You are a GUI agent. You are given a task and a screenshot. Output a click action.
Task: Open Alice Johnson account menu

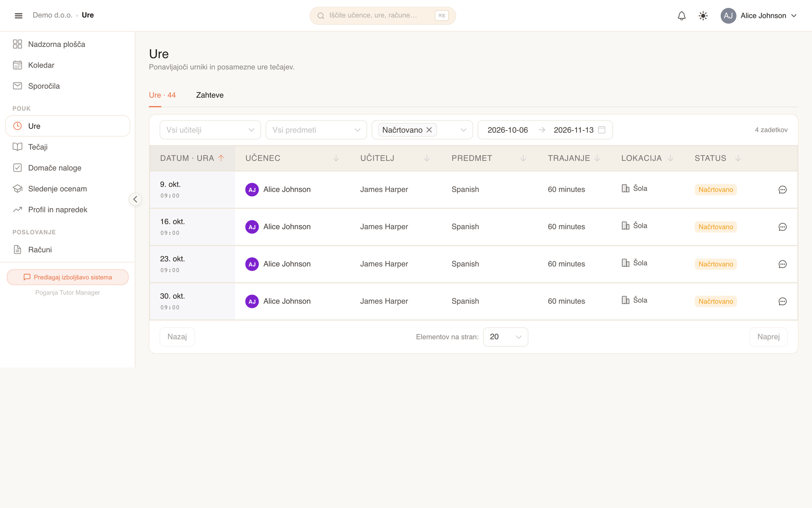[x=759, y=15]
